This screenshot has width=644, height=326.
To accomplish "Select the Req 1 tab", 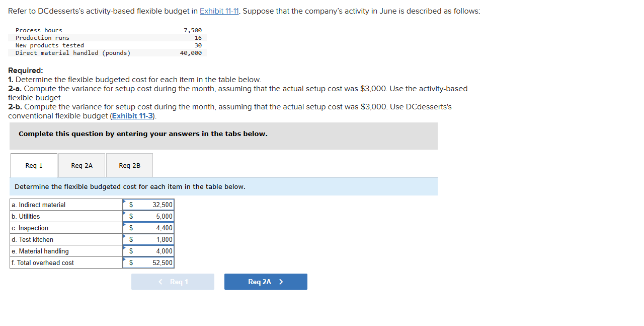I will (33, 165).
